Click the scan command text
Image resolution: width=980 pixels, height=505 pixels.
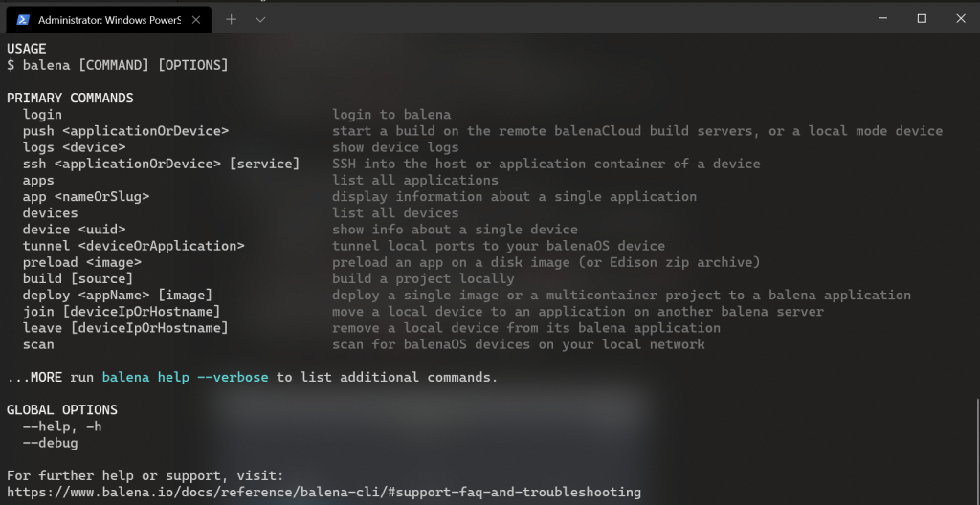tap(38, 344)
